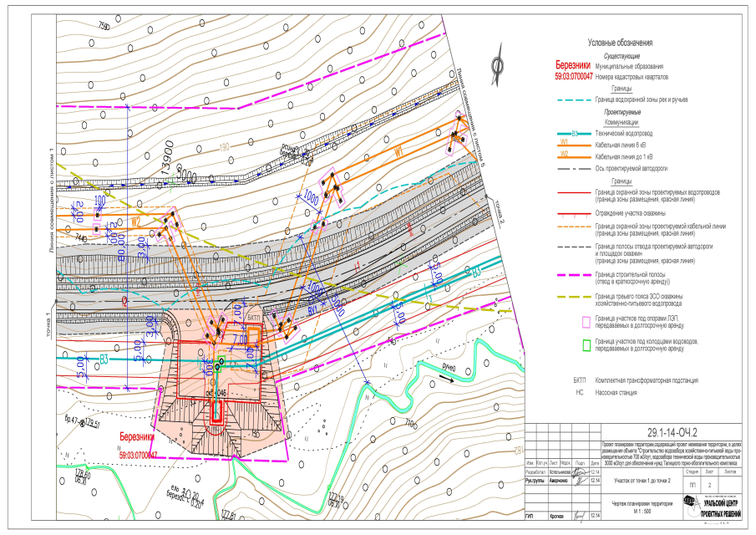Click the red 'Березники' label in legend

(573, 65)
